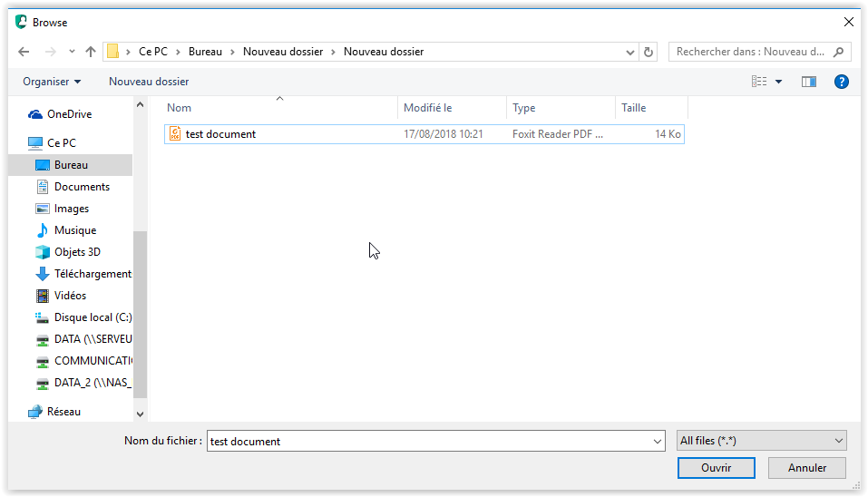This screenshot has width=868, height=497.
Task: Select Documents in the navigation pane
Action: (82, 187)
